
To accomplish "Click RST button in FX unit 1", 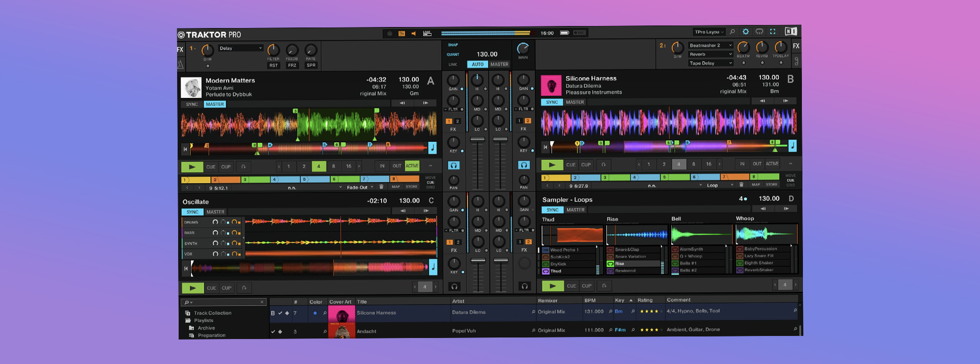I will tap(274, 65).
